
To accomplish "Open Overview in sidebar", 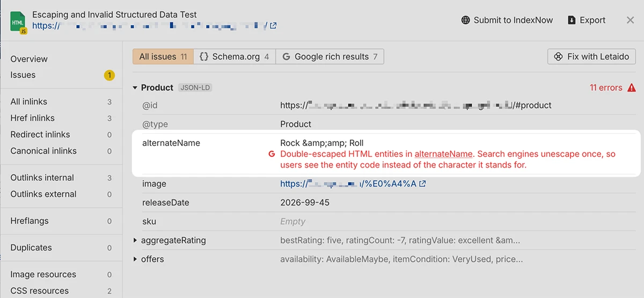I will 29,59.
